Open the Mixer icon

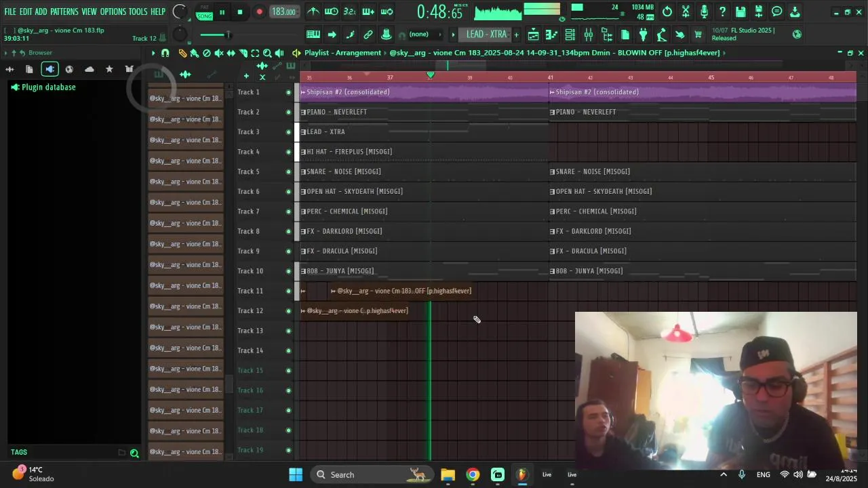tap(589, 35)
